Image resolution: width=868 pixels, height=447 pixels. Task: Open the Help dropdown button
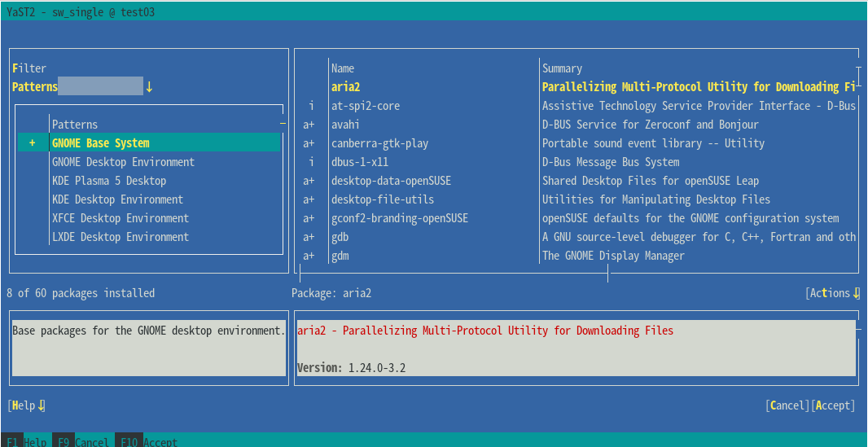coord(27,405)
